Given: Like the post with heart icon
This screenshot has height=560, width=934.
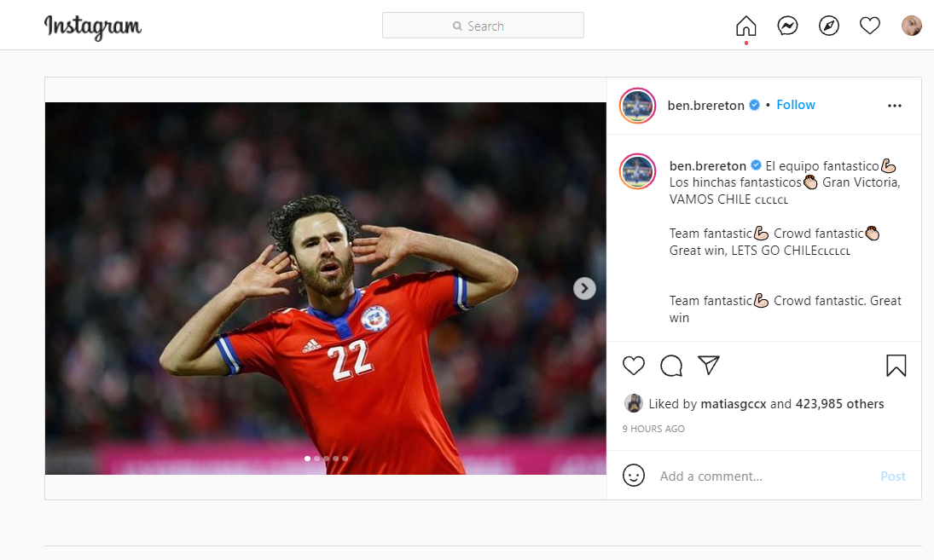Looking at the screenshot, I should pos(633,366).
